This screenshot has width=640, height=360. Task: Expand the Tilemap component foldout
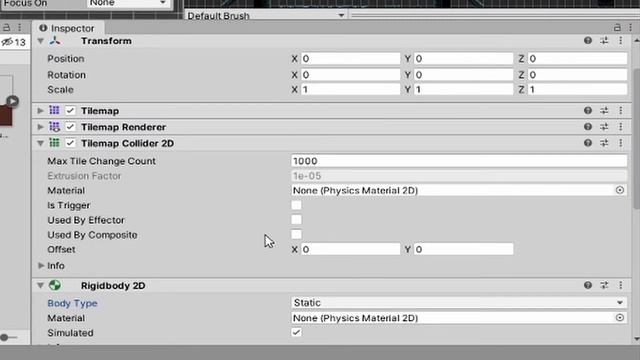pyautogui.click(x=40, y=111)
